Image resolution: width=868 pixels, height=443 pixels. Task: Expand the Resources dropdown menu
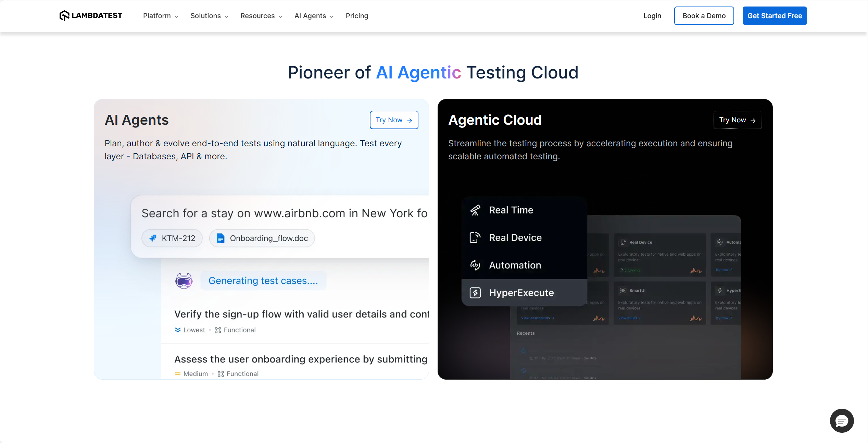[261, 16]
